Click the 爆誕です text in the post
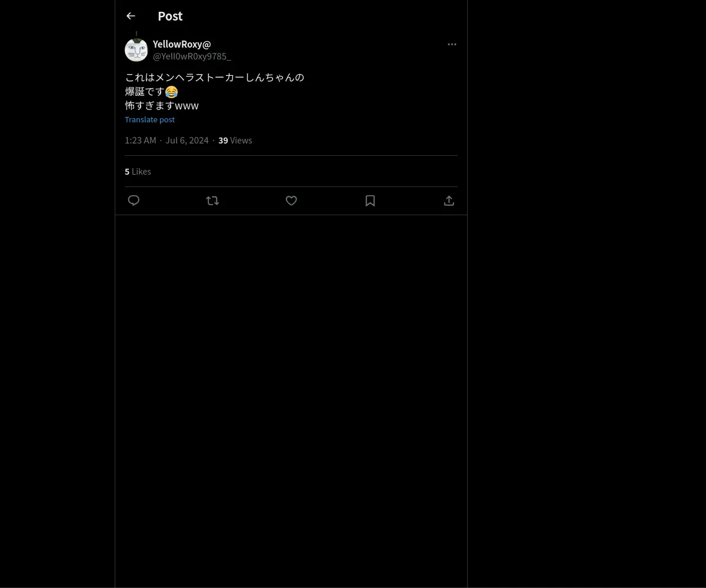 coord(145,92)
